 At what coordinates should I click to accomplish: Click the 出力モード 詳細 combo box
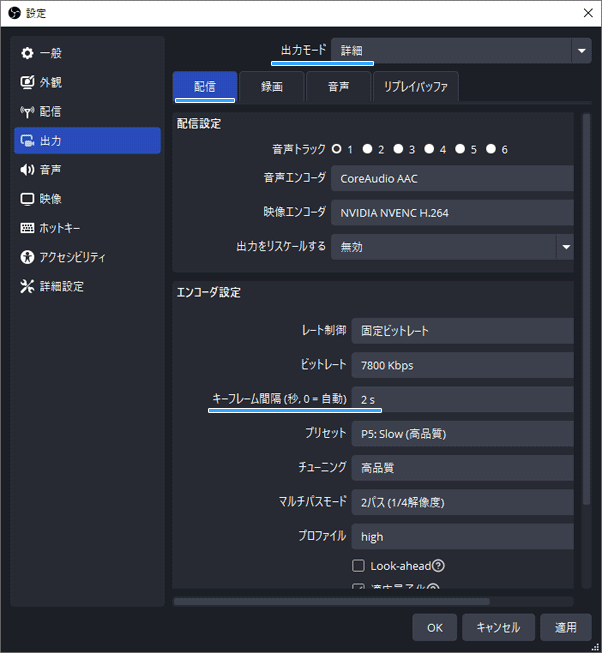461,51
